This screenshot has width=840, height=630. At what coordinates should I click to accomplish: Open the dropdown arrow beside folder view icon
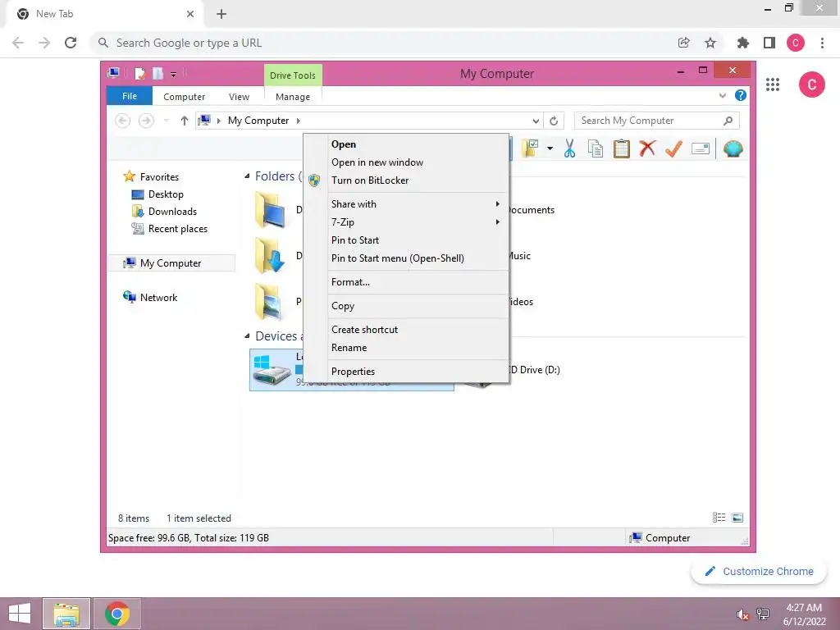tap(550, 148)
